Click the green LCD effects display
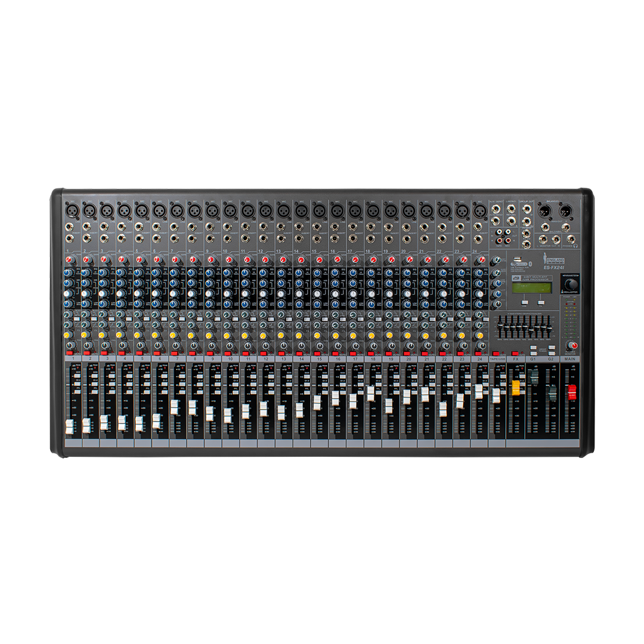This screenshot has width=644, height=644. point(531,289)
